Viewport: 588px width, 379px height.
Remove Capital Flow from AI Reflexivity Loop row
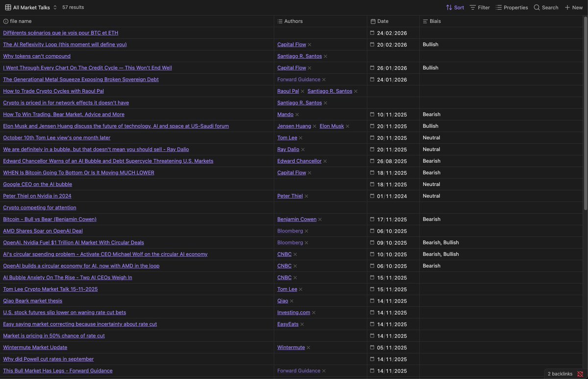click(x=310, y=45)
